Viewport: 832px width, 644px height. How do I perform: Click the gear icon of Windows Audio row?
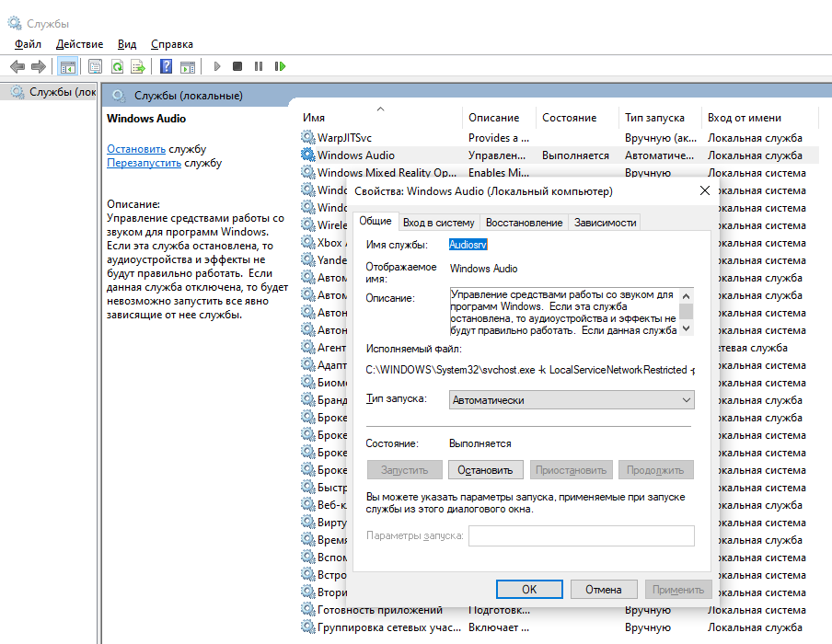coord(308,155)
